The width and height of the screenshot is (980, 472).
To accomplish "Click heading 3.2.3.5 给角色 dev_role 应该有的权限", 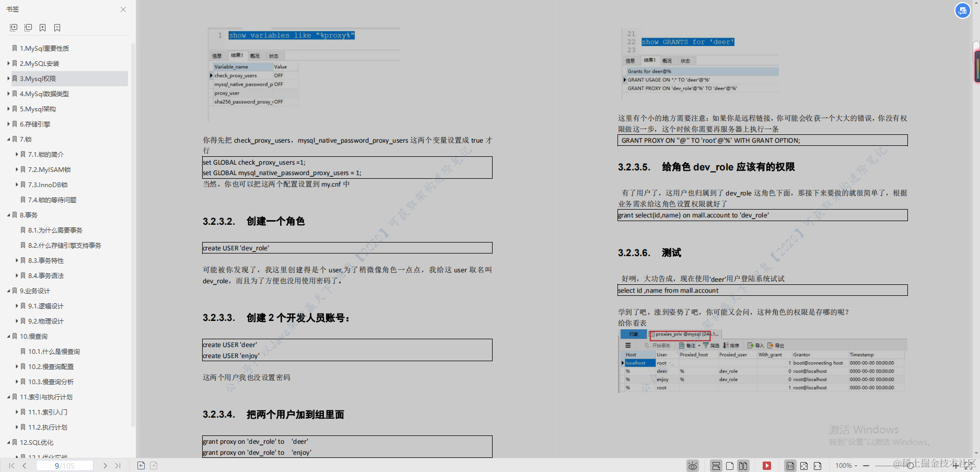I will click(x=706, y=167).
